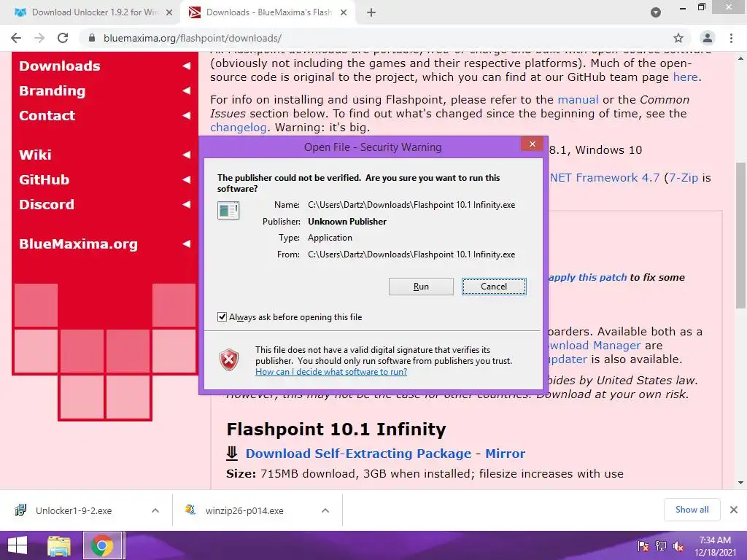
Task: Open File Explorer from taskbar
Action: pos(59,545)
